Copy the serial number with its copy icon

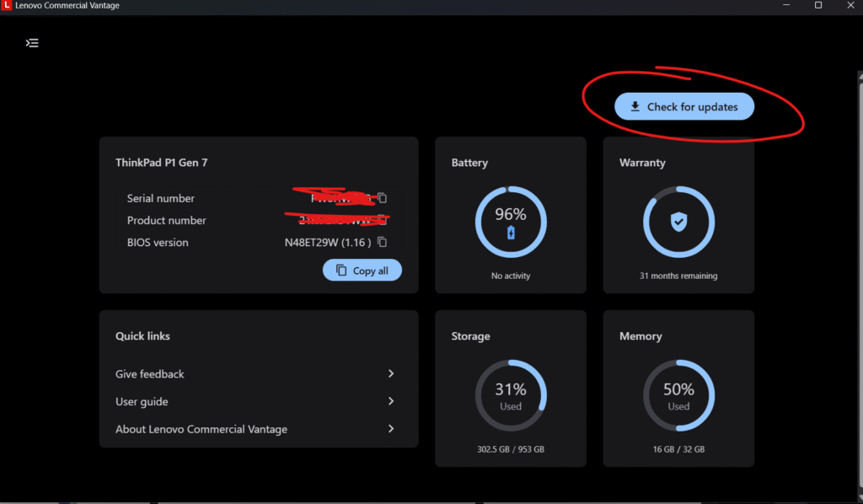click(382, 198)
